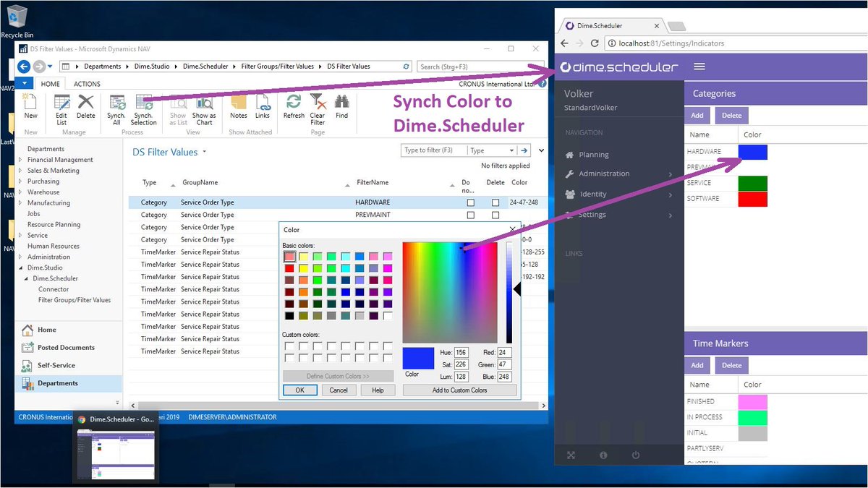The width and height of the screenshot is (868, 488).
Task: Select the Connector tree item
Action: coord(54,289)
